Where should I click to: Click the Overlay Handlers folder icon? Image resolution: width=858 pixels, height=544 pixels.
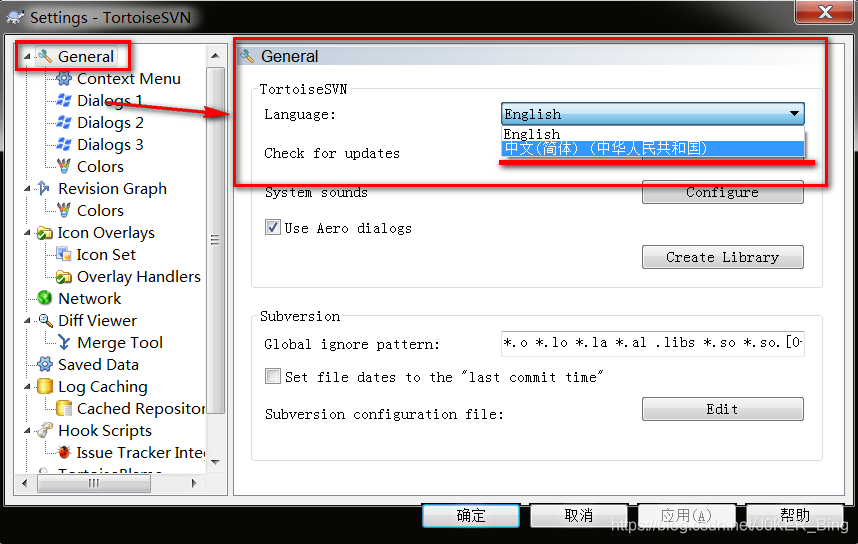point(64,276)
